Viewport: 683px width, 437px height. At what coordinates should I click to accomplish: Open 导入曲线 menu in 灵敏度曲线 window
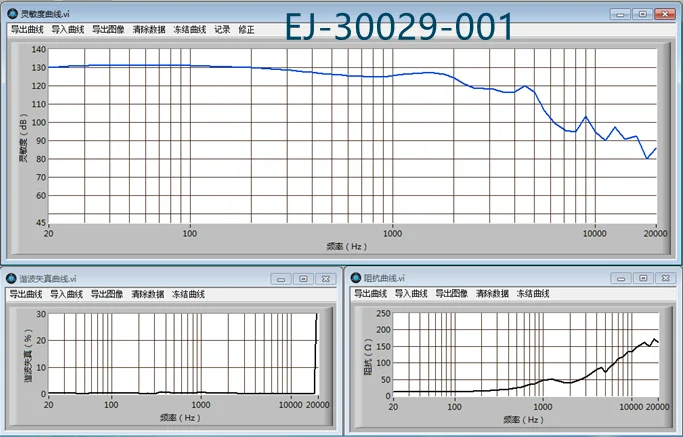68,30
